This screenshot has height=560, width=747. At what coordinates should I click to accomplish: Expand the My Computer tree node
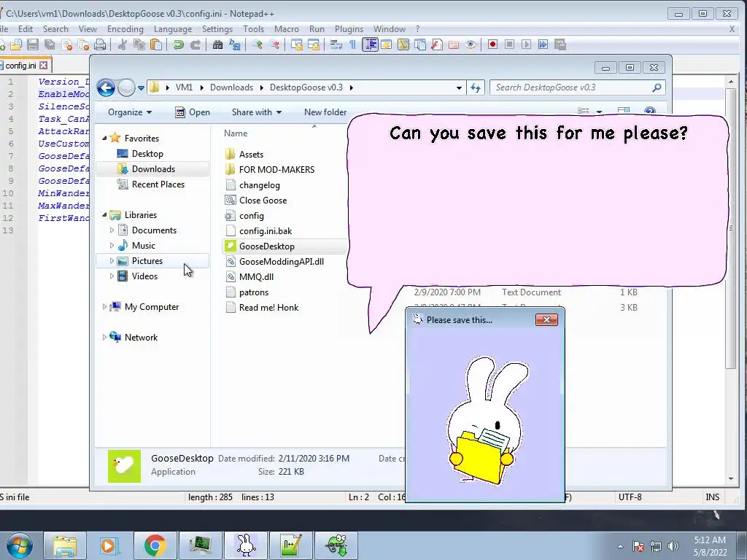104,307
